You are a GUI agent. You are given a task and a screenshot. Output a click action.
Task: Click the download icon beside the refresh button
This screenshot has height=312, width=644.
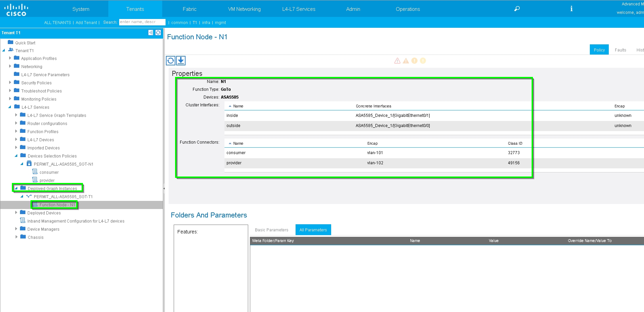pos(181,61)
